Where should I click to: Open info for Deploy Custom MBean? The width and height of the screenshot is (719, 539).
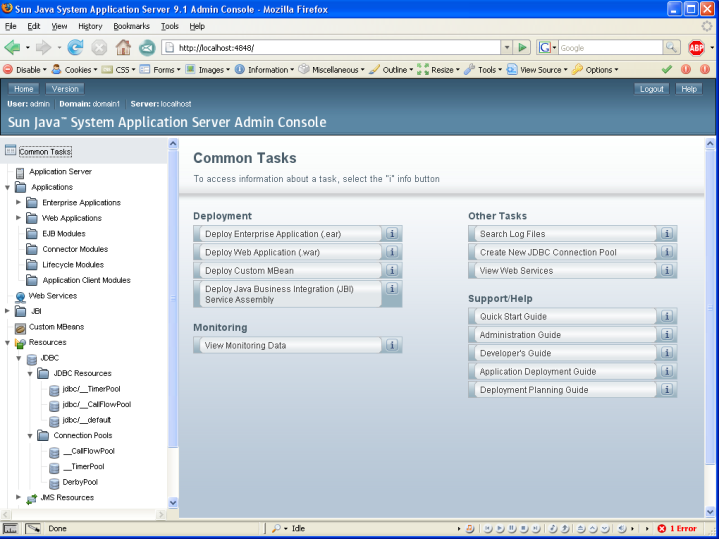click(392, 270)
